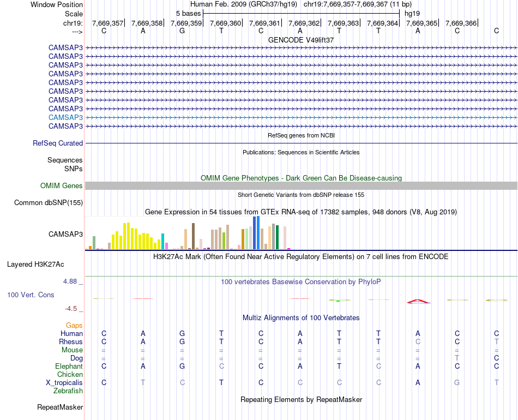Open the GENCODE V49lift37 track title
518x420 pixels.
click(x=300, y=40)
